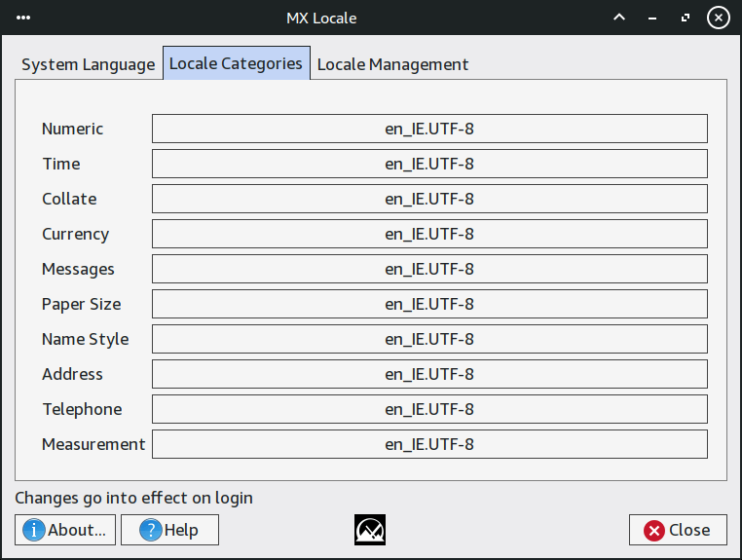
Task: Change the Measurement locale value
Action: [x=429, y=444]
